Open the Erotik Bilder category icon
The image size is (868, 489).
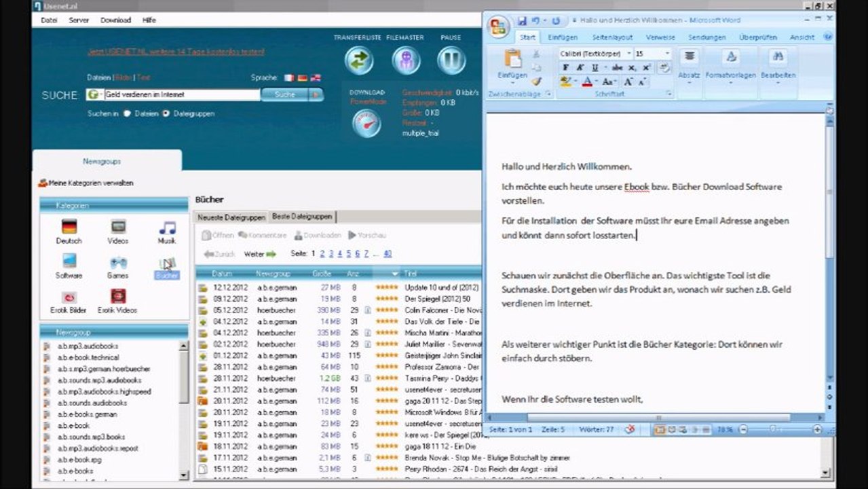pyautogui.click(x=69, y=297)
